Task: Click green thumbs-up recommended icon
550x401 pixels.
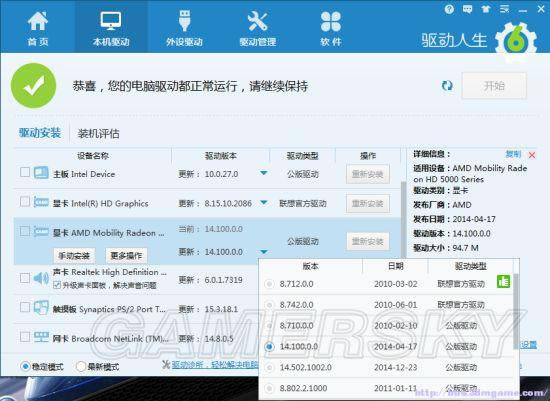Action: click(x=503, y=282)
